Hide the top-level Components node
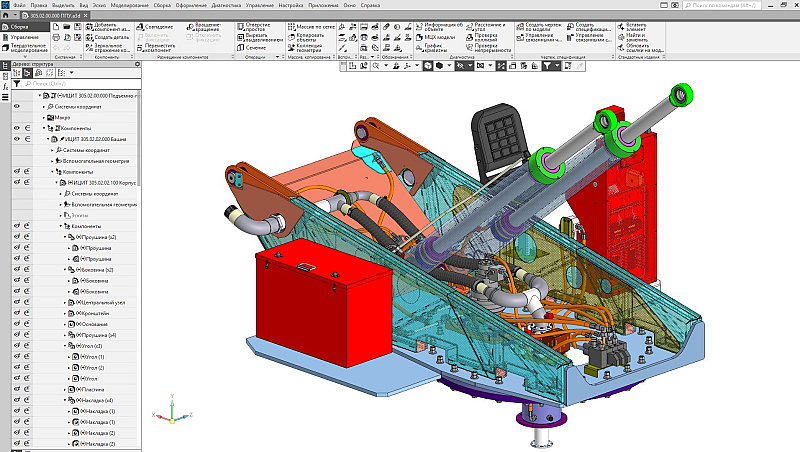Viewport: 800px width, 452px height. [17, 128]
